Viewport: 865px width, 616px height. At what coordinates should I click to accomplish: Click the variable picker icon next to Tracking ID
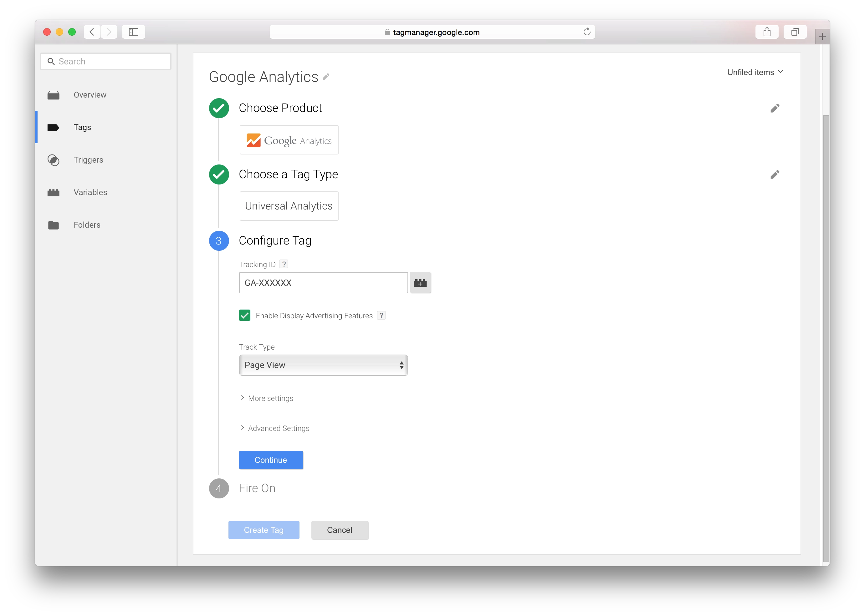tap(420, 283)
